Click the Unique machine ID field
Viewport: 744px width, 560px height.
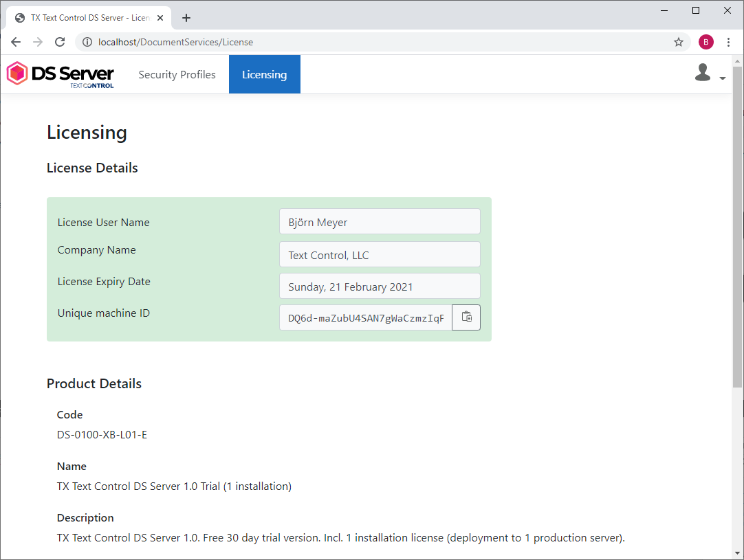click(366, 317)
